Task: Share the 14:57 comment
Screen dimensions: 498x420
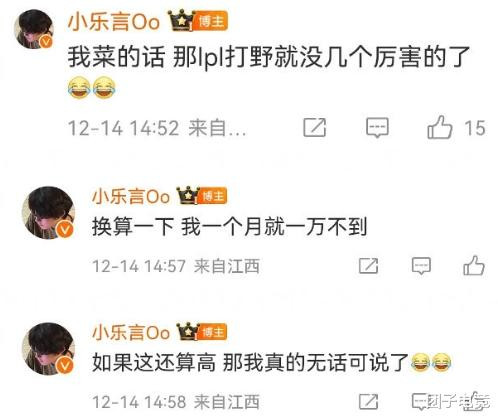Action: (x=368, y=266)
